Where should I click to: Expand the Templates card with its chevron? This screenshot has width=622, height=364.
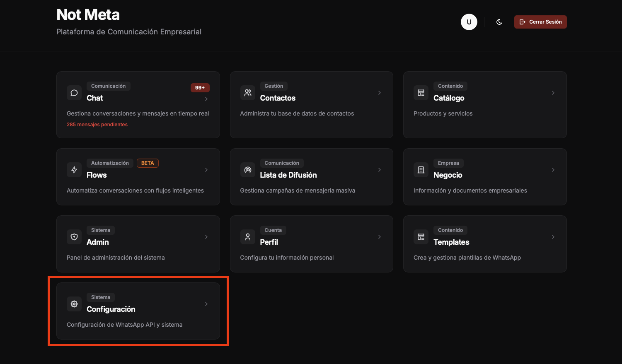tap(553, 237)
